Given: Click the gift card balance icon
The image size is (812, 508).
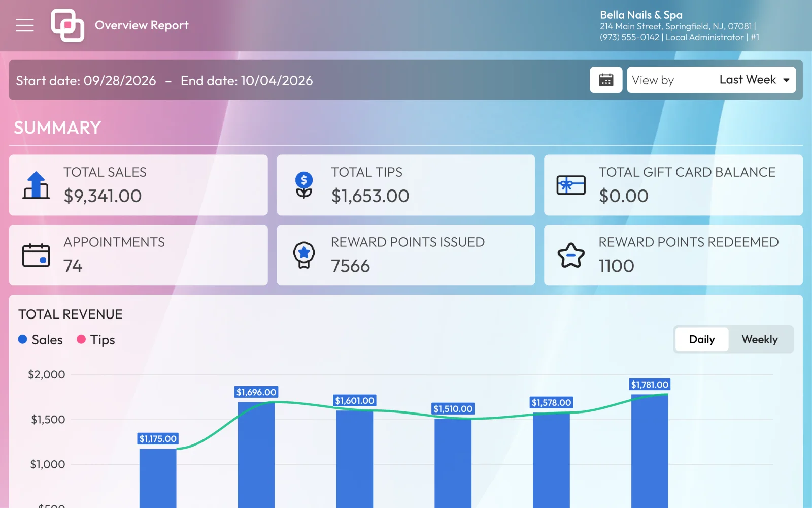Looking at the screenshot, I should click(x=571, y=185).
